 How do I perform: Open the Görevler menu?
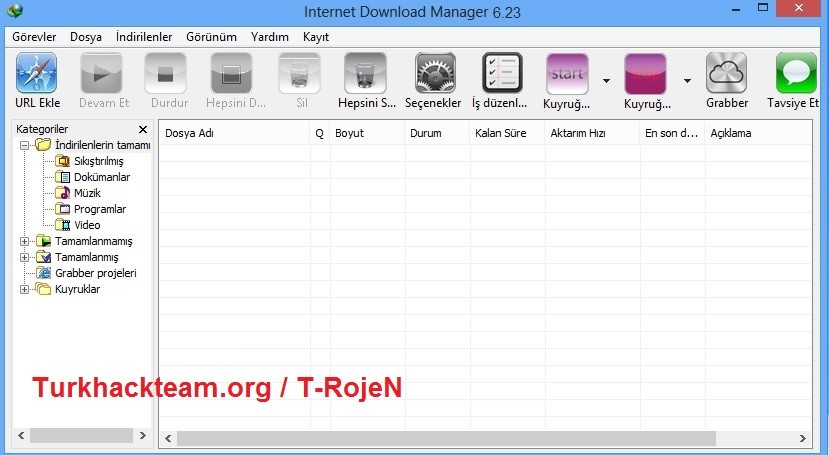point(34,37)
